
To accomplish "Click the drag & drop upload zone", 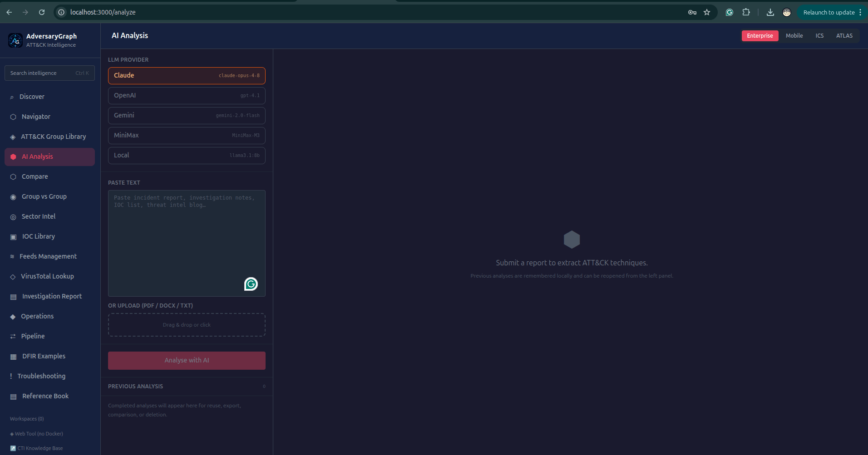I will [187, 325].
